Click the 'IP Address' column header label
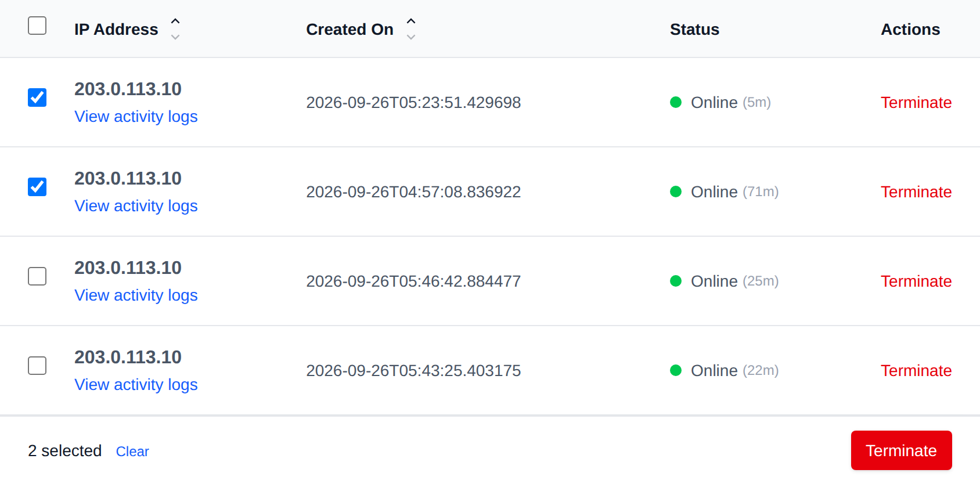 pyautogui.click(x=116, y=30)
